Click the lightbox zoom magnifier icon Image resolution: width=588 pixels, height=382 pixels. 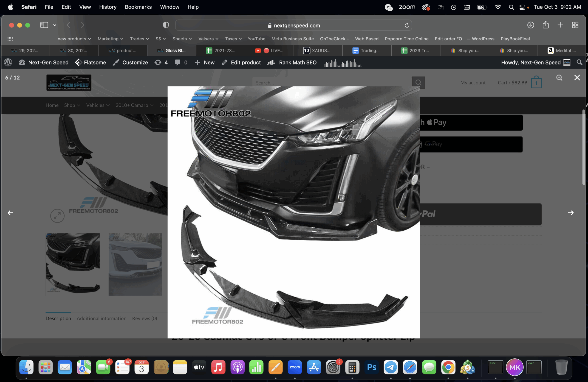[559, 78]
